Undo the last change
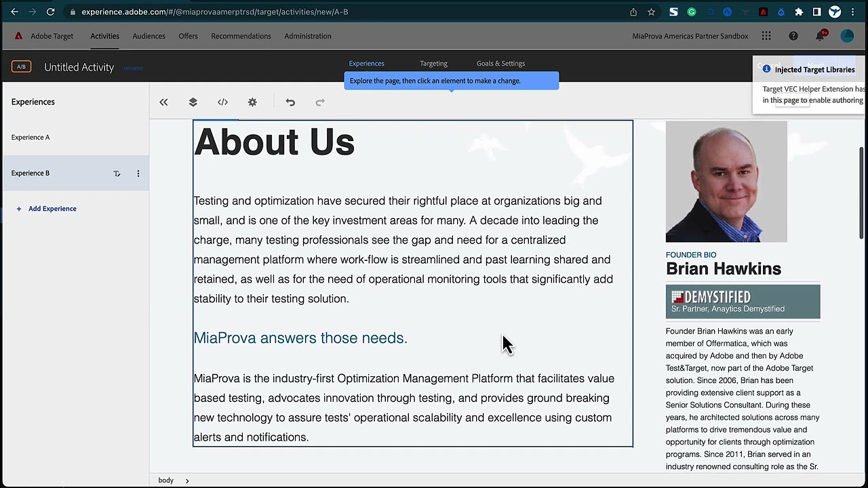Screen dimensions: 868x488 (x=290, y=102)
